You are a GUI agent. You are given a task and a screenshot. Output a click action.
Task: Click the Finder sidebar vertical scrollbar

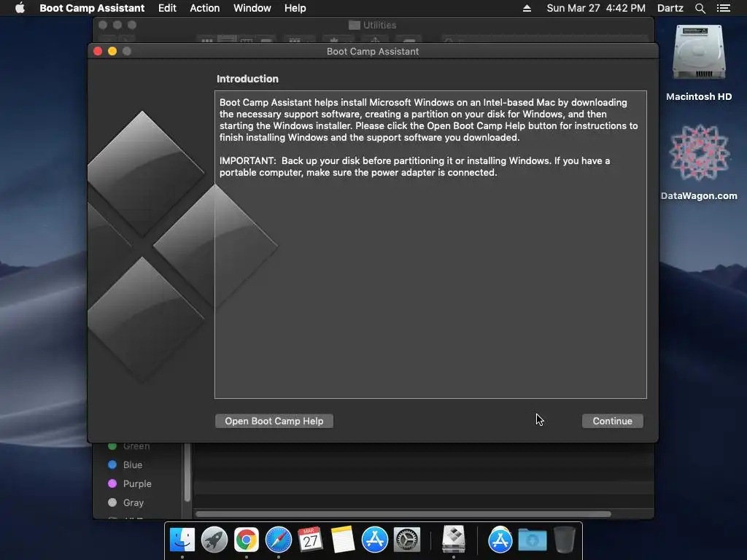[187, 472]
